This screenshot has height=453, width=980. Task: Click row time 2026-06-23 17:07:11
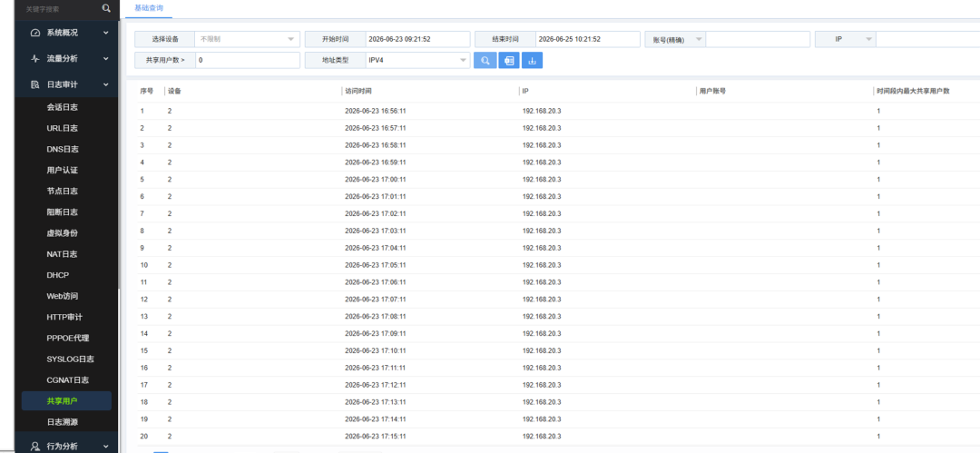375,299
